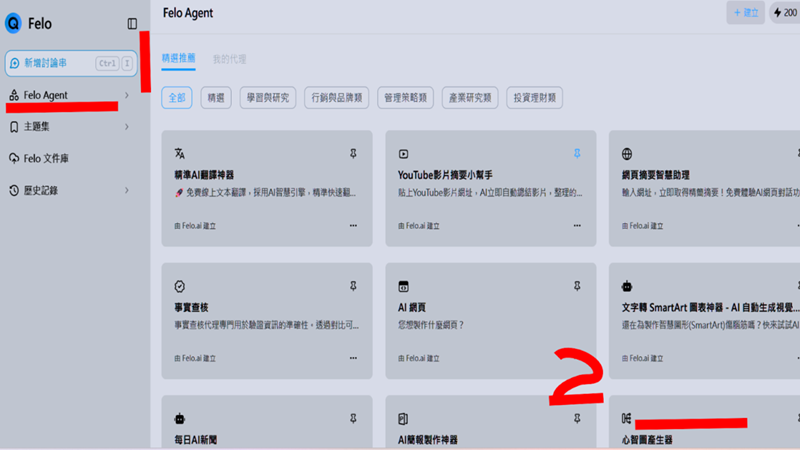Select the 精選推薦 tab
This screenshot has height=450, width=800.
[179, 59]
